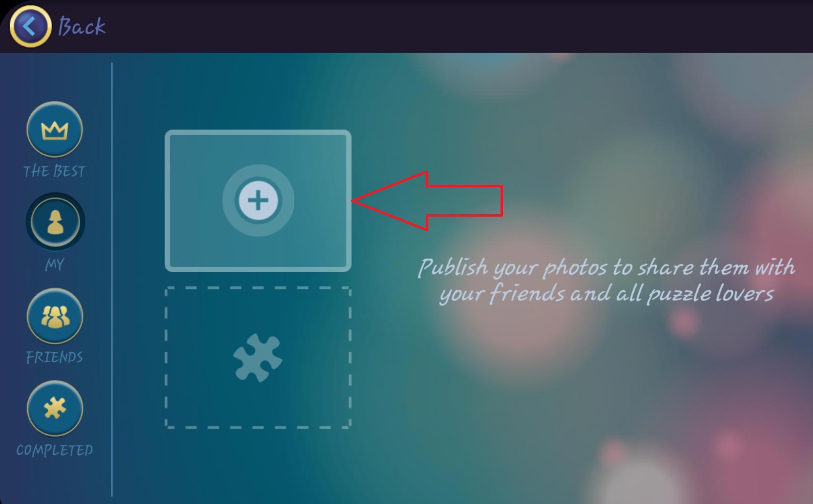This screenshot has width=813, height=504.
Task: Click the COMPLETED sidebar label
Action: (x=54, y=450)
